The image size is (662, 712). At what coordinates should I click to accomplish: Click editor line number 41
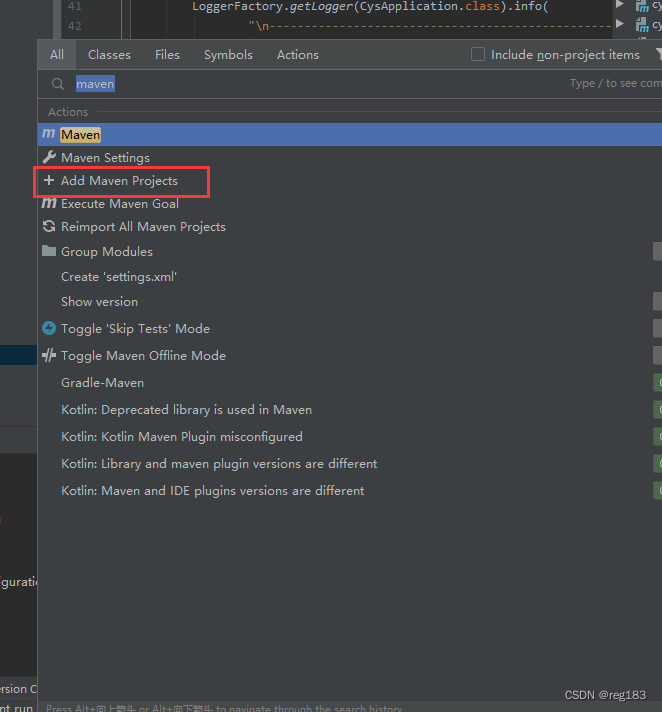[74, 6]
